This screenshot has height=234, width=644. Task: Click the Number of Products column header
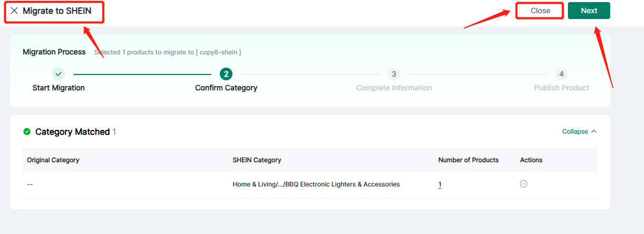[468, 160]
